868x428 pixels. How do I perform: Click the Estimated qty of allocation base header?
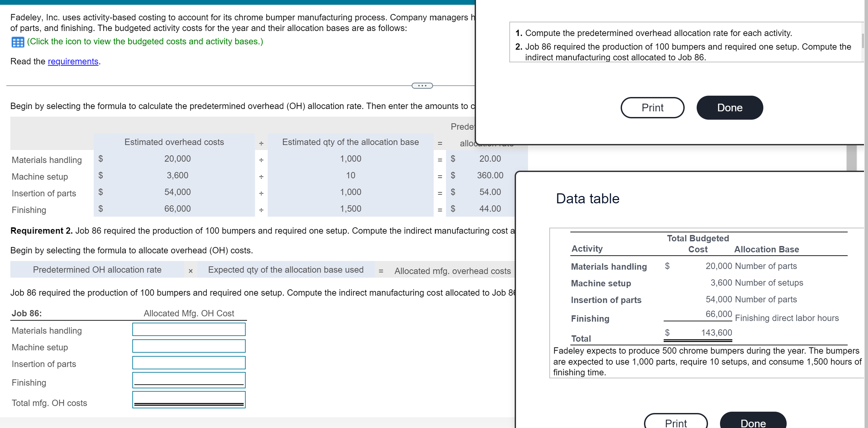(350, 142)
